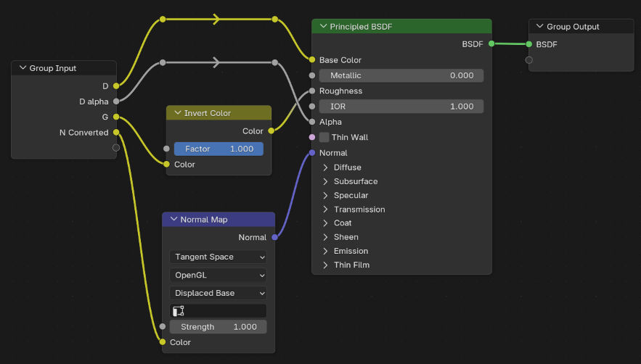Click the Normal Map output Normal socket
The image size is (641, 364).
coord(274,237)
